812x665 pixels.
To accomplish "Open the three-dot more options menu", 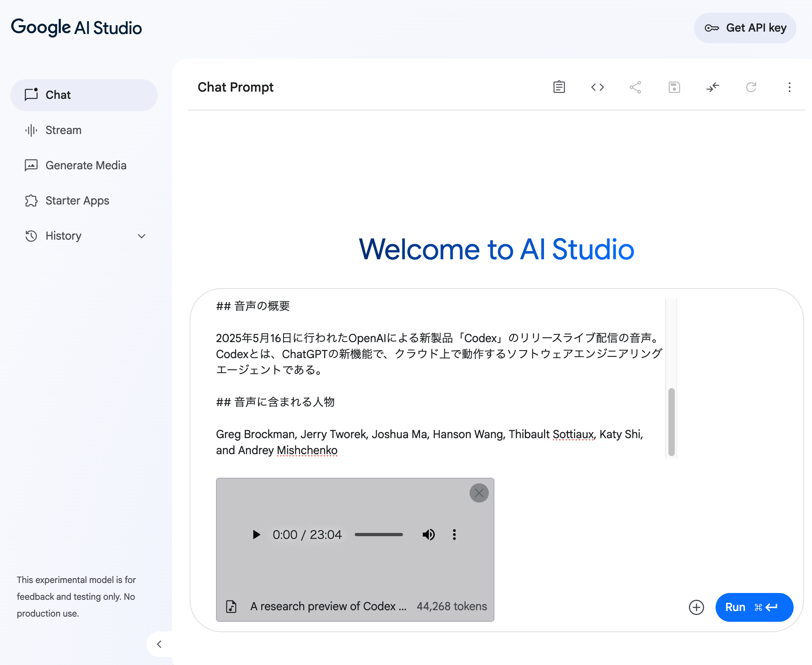I will [789, 87].
